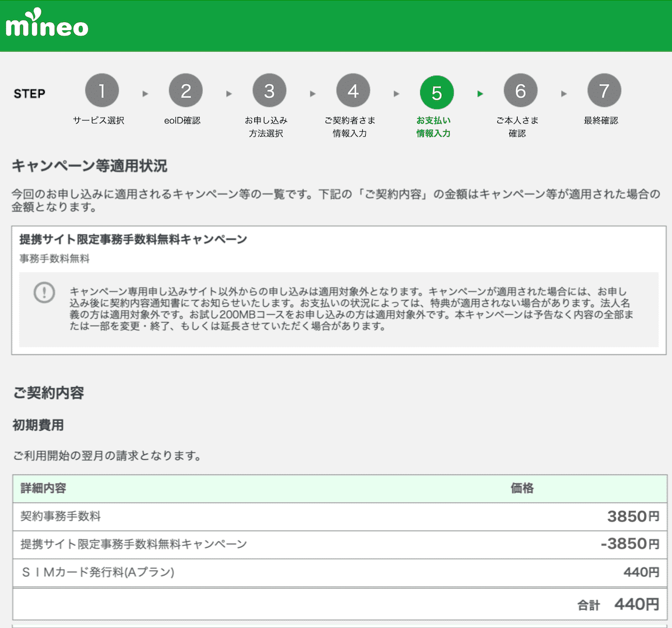
Task: Click the 3850円 price value
Action: [633, 516]
